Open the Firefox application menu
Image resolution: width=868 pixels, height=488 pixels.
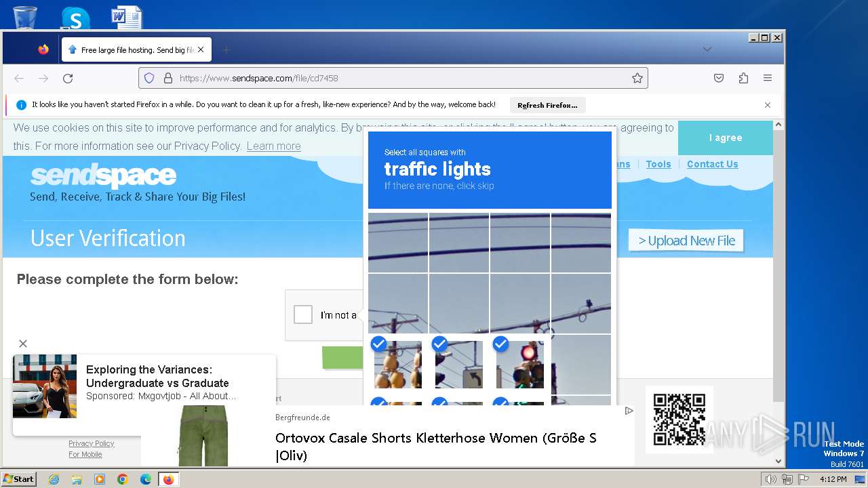(768, 78)
